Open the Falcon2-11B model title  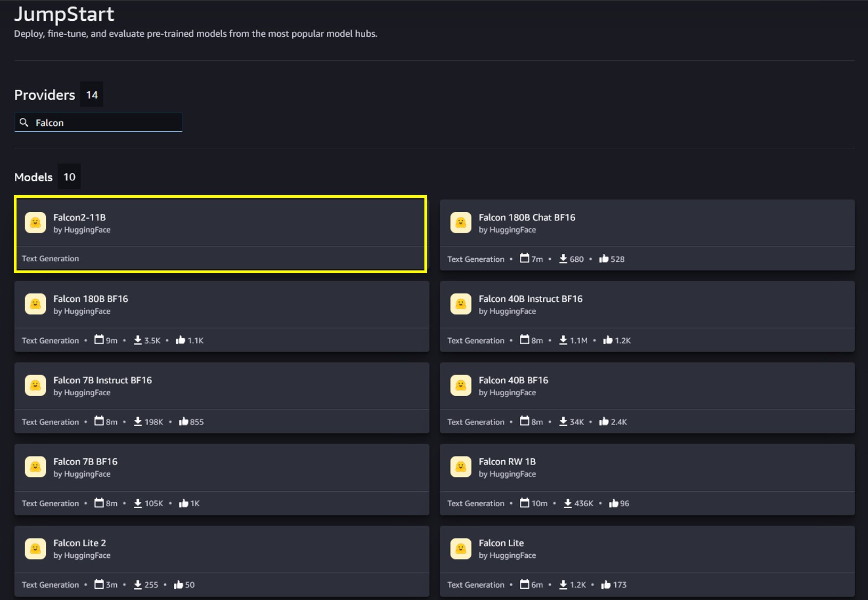79,218
